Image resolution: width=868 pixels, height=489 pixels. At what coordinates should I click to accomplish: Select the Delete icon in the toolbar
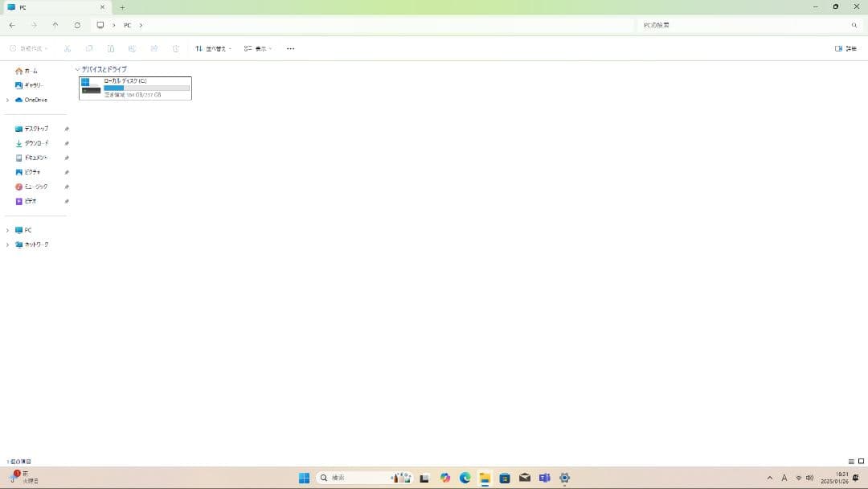pos(175,48)
